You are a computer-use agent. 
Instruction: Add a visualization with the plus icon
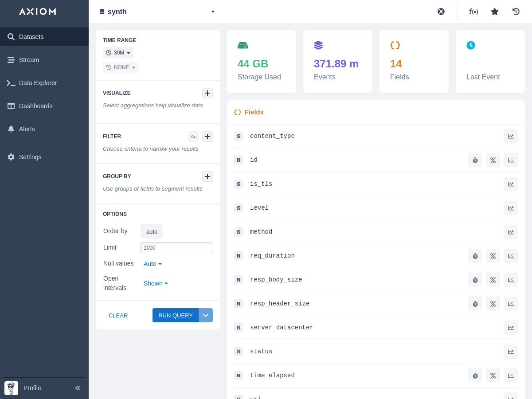(207, 93)
